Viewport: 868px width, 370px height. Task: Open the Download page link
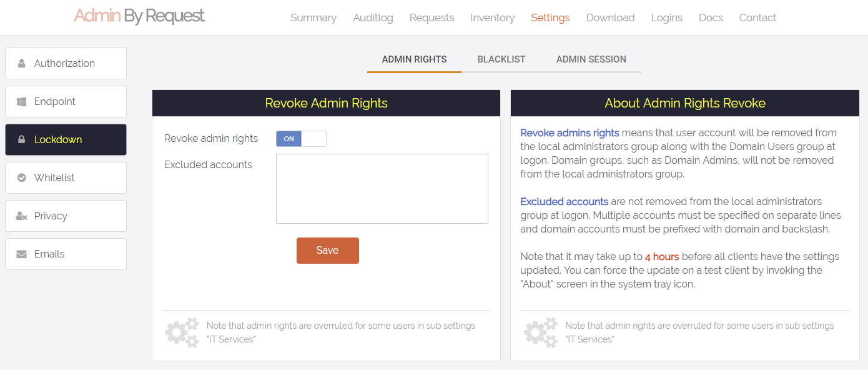click(611, 17)
